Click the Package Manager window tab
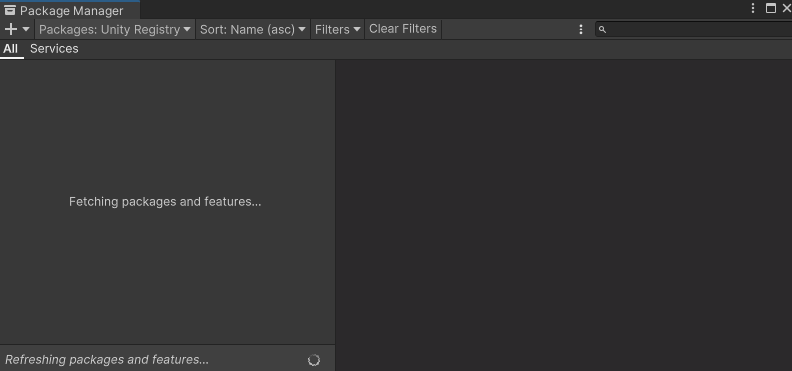792x371 pixels. click(x=70, y=10)
